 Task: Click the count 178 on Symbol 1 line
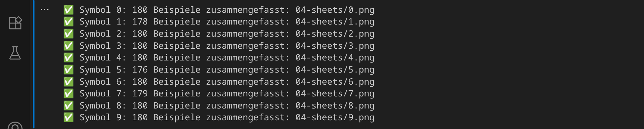coord(140,22)
